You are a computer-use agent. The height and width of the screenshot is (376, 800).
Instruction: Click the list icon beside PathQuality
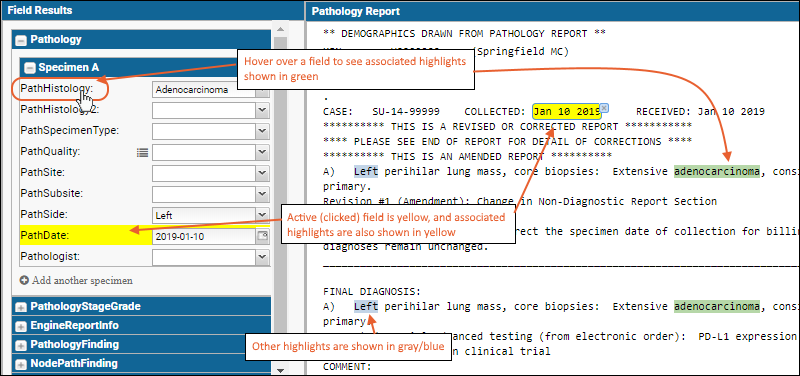tap(142, 152)
